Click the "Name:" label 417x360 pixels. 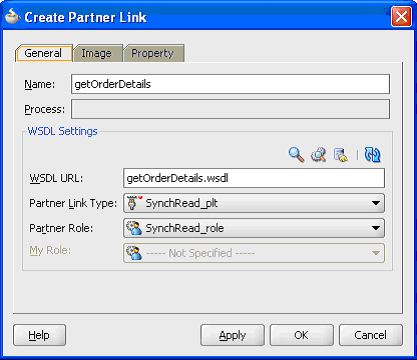click(40, 84)
